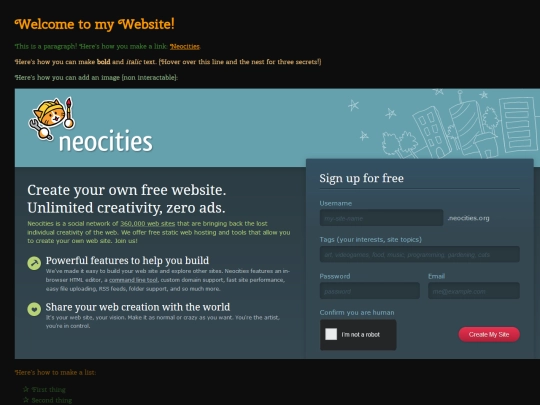Focus the Tags interests input field

tap(419, 254)
